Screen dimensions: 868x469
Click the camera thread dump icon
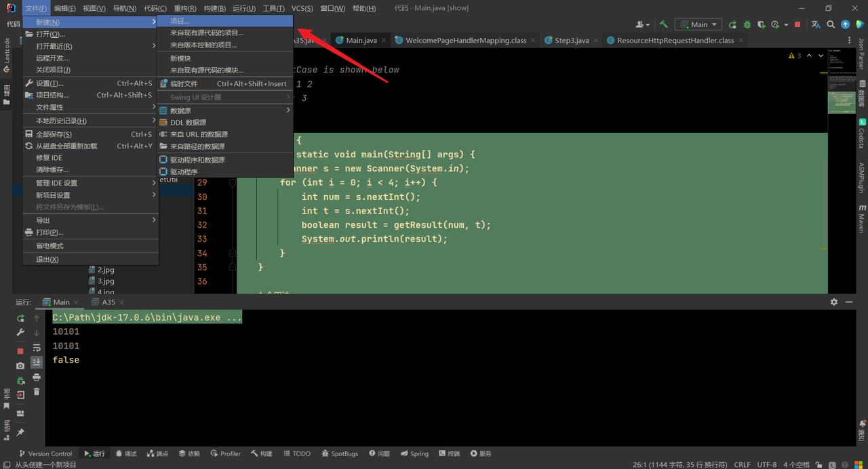20,366
